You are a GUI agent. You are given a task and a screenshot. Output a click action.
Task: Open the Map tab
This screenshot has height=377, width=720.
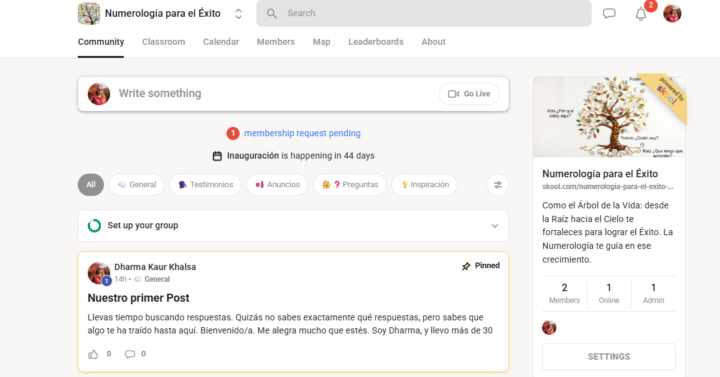(x=321, y=42)
